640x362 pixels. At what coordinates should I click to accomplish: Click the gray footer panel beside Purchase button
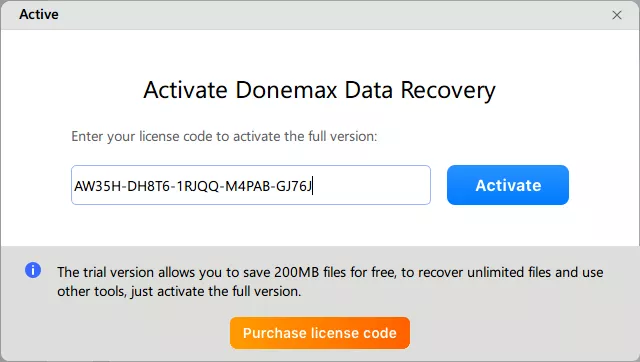coord(522,333)
